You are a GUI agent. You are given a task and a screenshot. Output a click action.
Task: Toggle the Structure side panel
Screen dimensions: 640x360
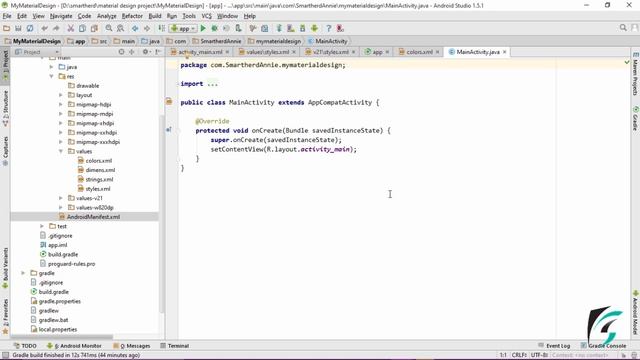pos(5,108)
